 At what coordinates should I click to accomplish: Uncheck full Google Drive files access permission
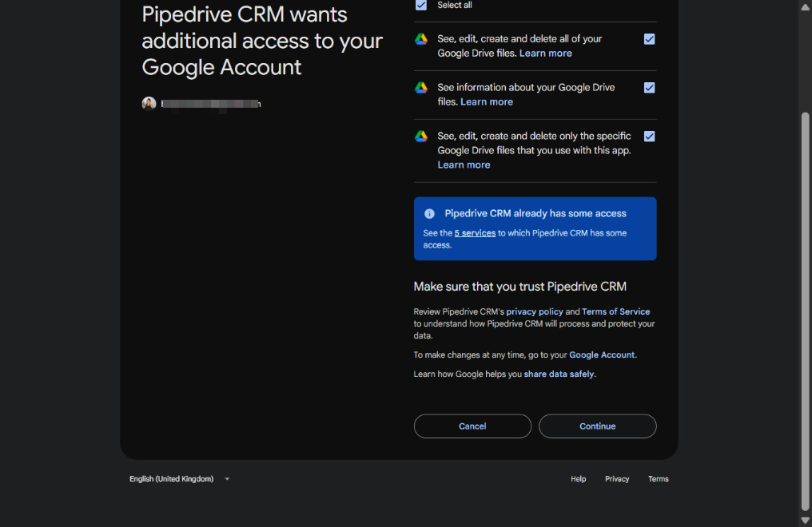tap(649, 39)
